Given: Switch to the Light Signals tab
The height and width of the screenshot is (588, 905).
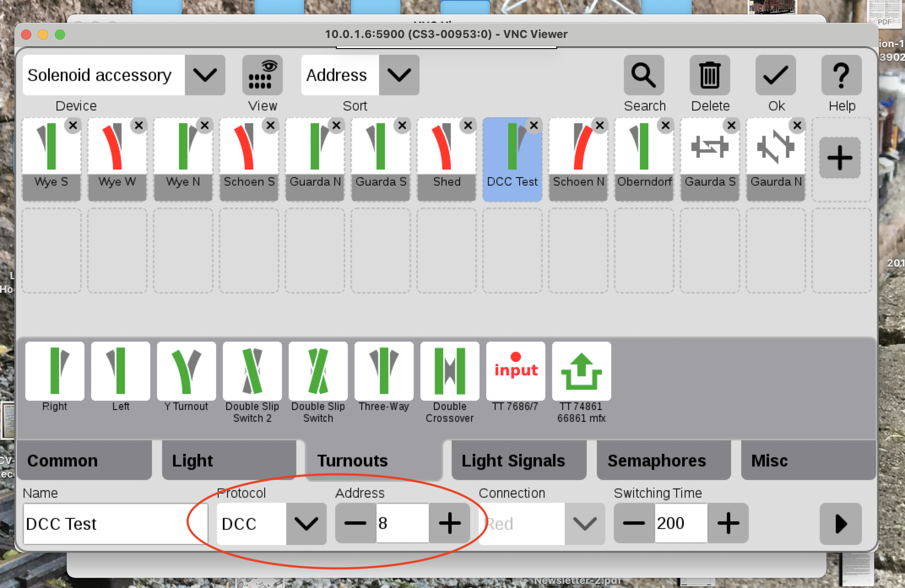Looking at the screenshot, I should tap(519, 460).
